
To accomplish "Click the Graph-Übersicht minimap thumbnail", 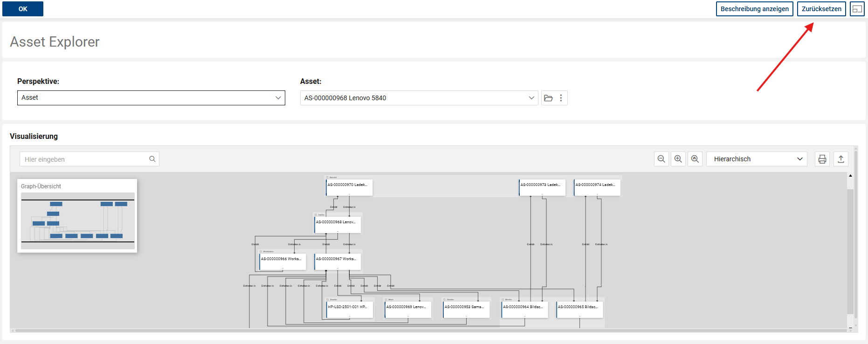I will pyautogui.click(x=77, y=220).
